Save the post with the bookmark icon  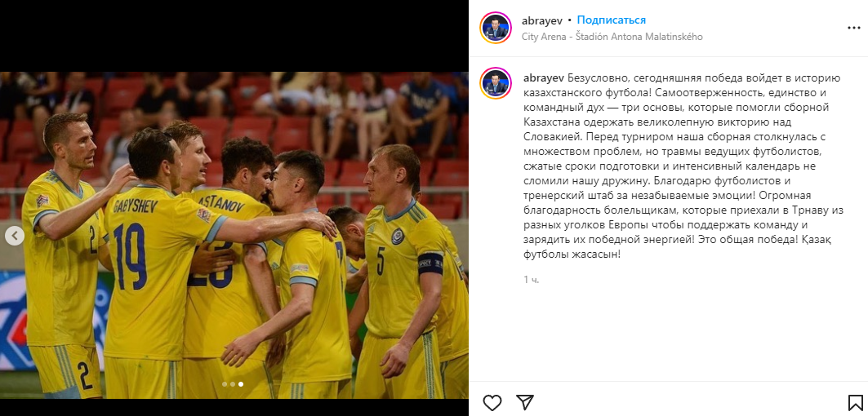855,402
